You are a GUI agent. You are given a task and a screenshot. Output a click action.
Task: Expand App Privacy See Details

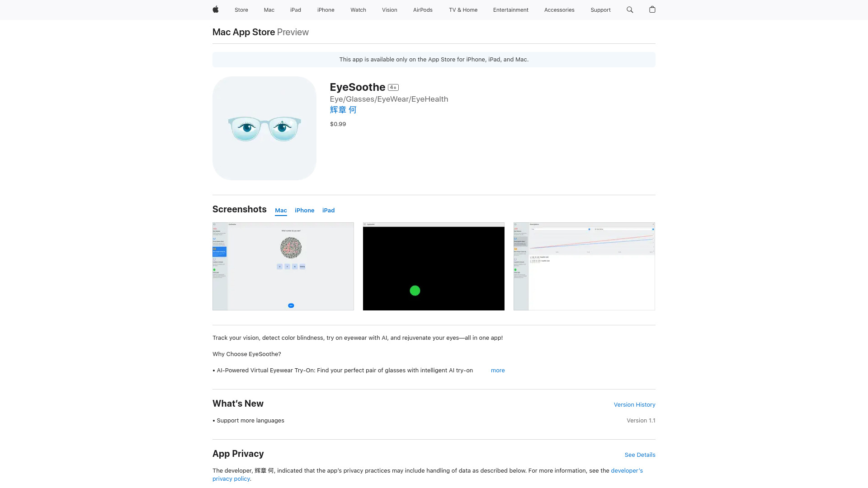tap(640, 455)
